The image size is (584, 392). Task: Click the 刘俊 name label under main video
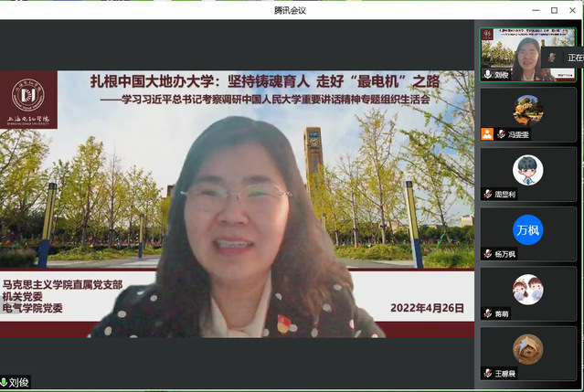pos(20,382)
